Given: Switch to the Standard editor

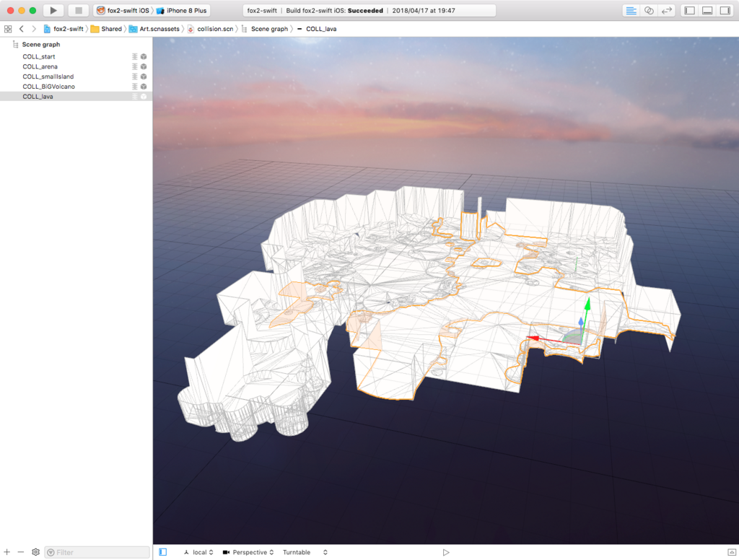Looking at the screenshot, I should 631,11.
